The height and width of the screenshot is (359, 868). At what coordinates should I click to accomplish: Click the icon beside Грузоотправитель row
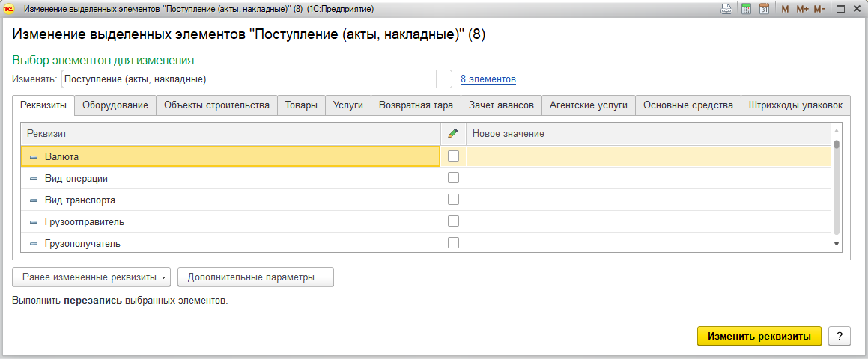click(34, 222)
